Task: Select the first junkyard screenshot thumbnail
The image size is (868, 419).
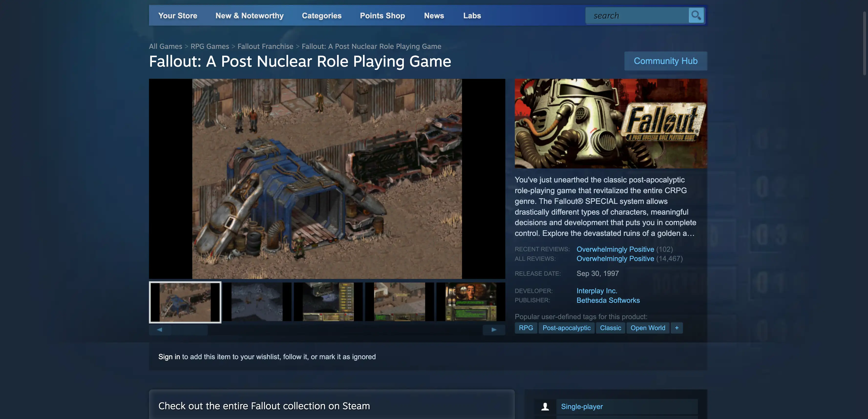Action: pos(185,302)
